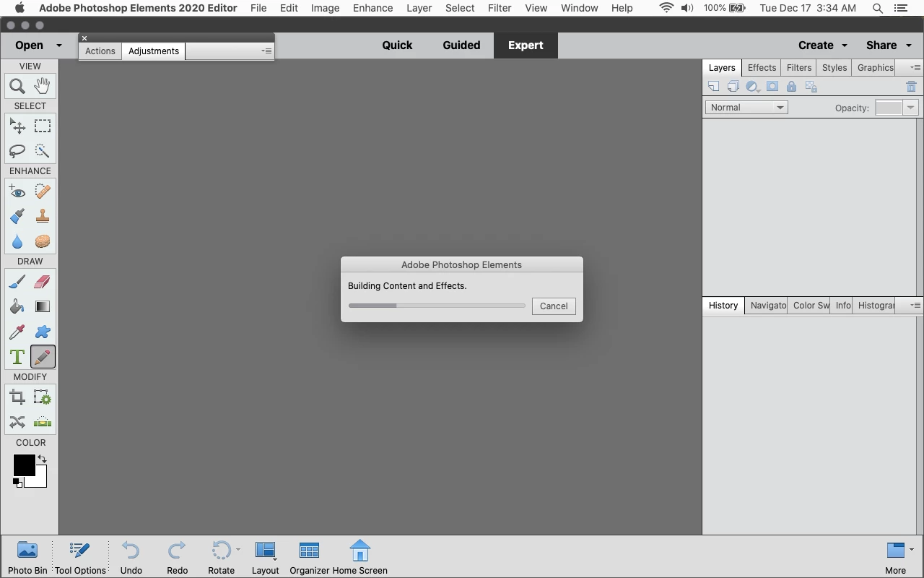Open the Normal blend mode dropdown
This screenshot has height=578, width=924.
tap(746, 108)
